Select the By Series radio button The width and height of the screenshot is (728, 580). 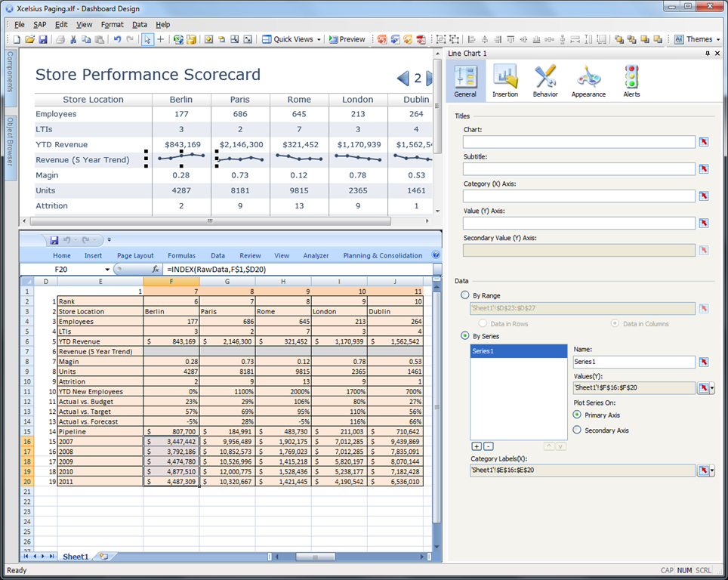[x=464, y=335]
